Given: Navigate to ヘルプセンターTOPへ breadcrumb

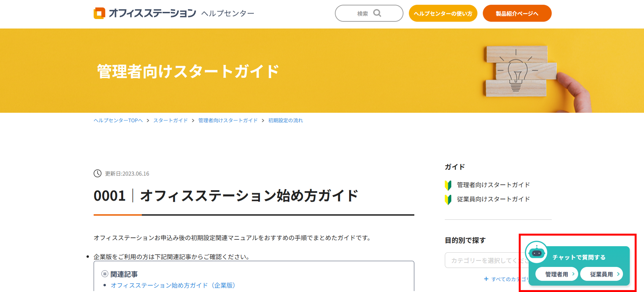Looking at the screenshot, I should click(x=118, y=121).
